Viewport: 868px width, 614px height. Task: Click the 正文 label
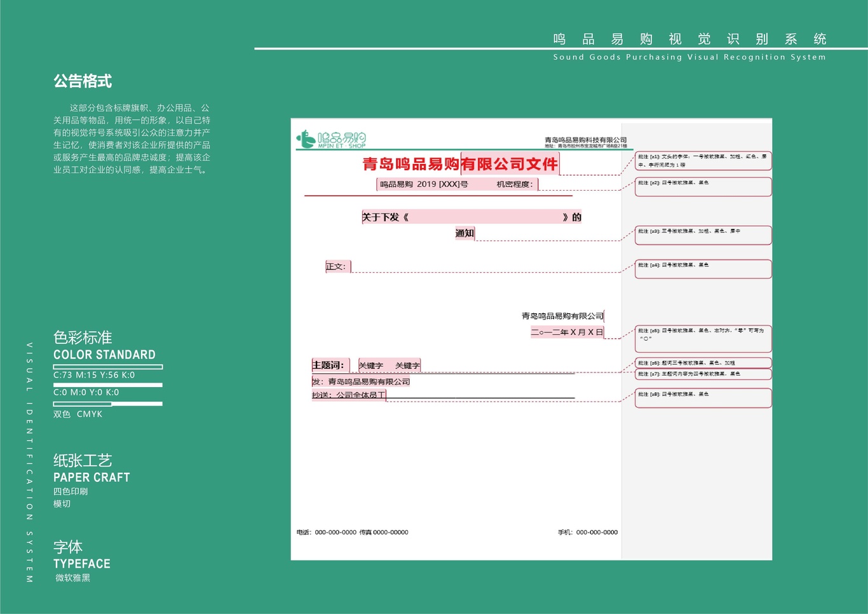(x=336, y=266)
